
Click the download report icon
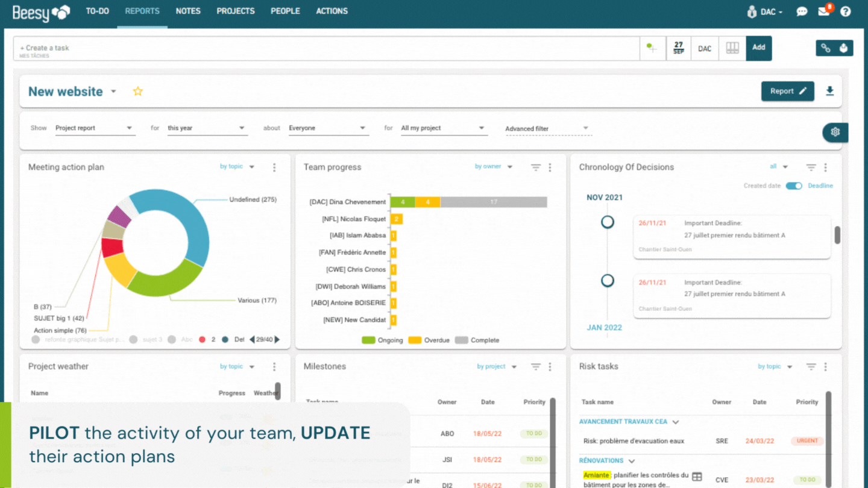pyautogui.click(x=829, y=91)
